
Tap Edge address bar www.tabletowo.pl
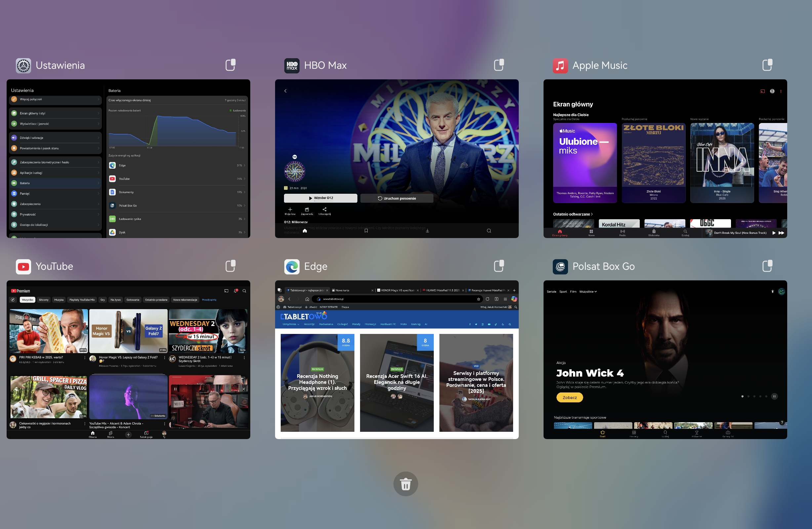point(397,299)
